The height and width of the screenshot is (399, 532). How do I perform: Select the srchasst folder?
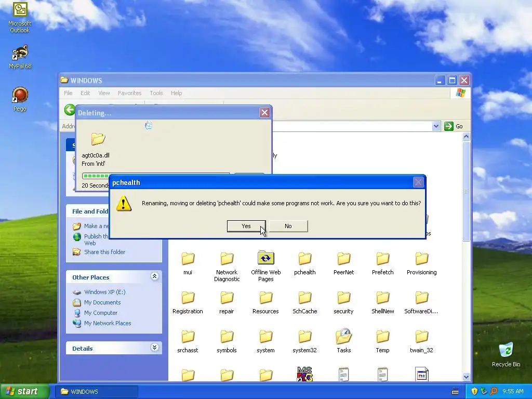[x=188, y=341]
